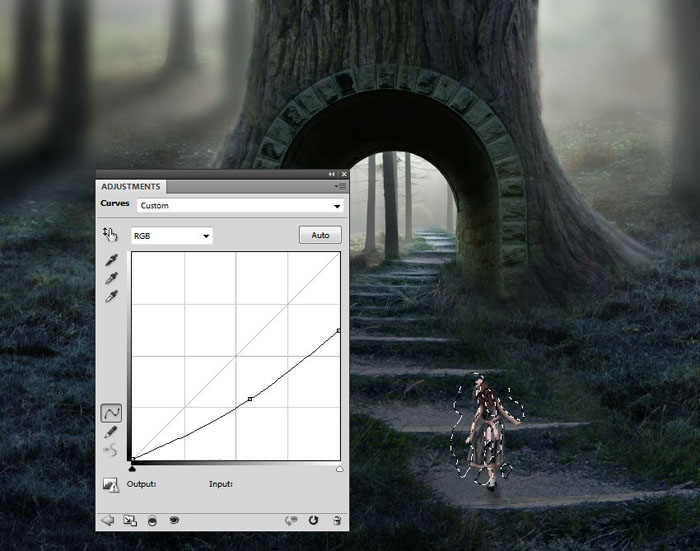The width and height of the screenshot is (700, 551).
Task: Open the Custom curves preset dropdown
Action: [x=240, y=206]
